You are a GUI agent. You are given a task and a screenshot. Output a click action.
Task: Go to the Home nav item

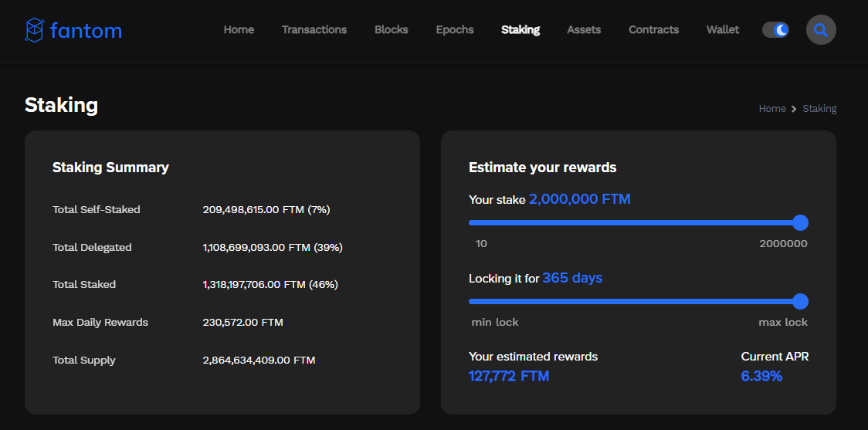[239, 30]
